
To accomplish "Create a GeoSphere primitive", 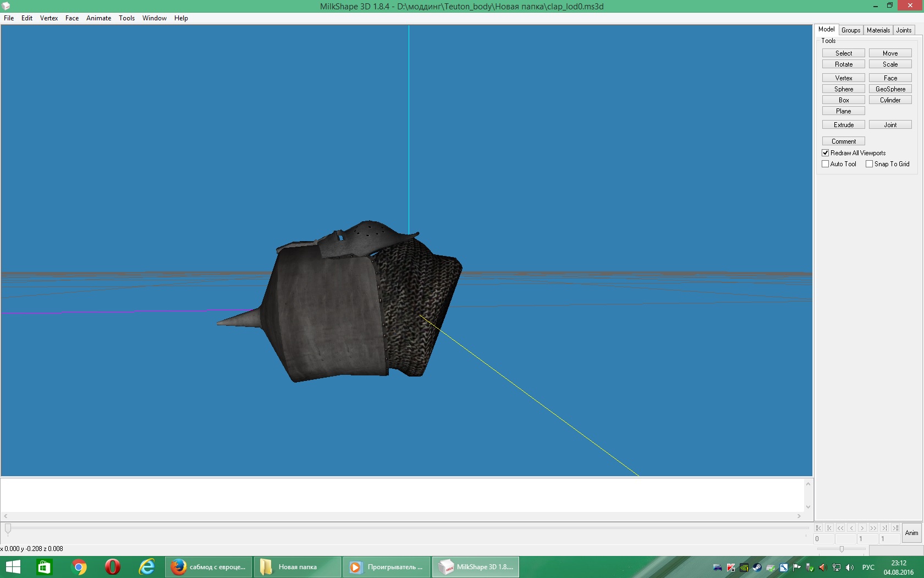I will point(890,89).
